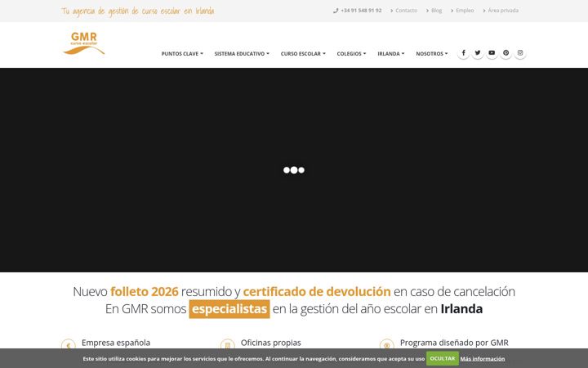The image size is (588, 368).
Task: Go to the Blog link
Action: point(434,11)
